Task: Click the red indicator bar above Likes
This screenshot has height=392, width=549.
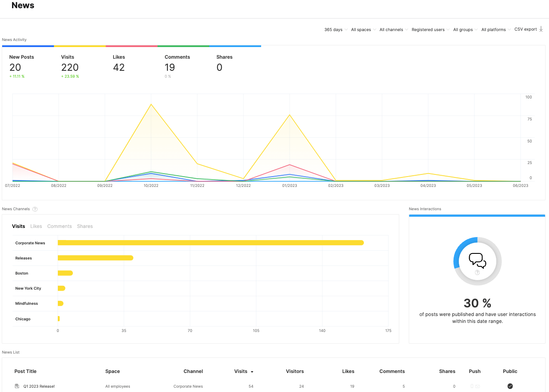Action: 132,45
